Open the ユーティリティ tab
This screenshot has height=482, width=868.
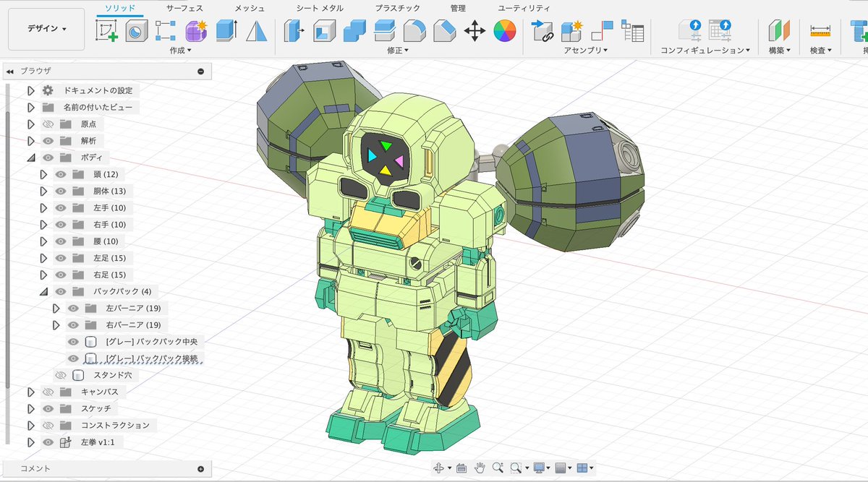click(524, 8)
